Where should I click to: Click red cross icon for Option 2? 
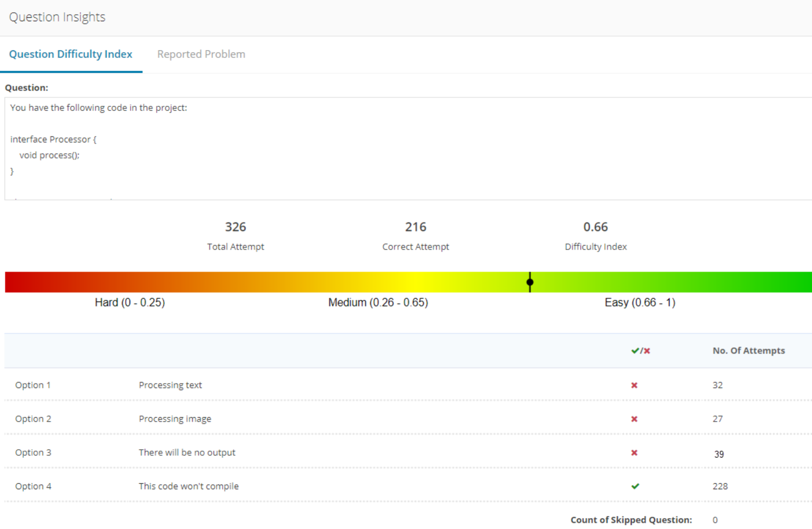click(x=634, y=419)
